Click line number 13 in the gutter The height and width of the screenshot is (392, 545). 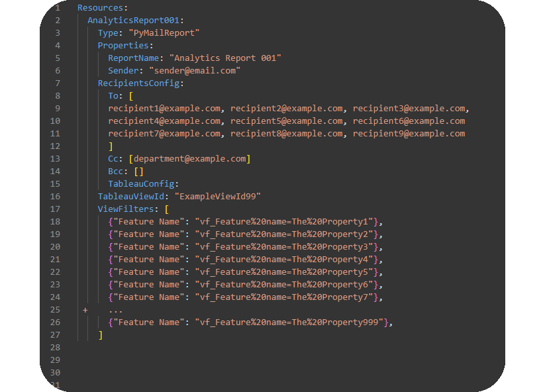(55, 159)
